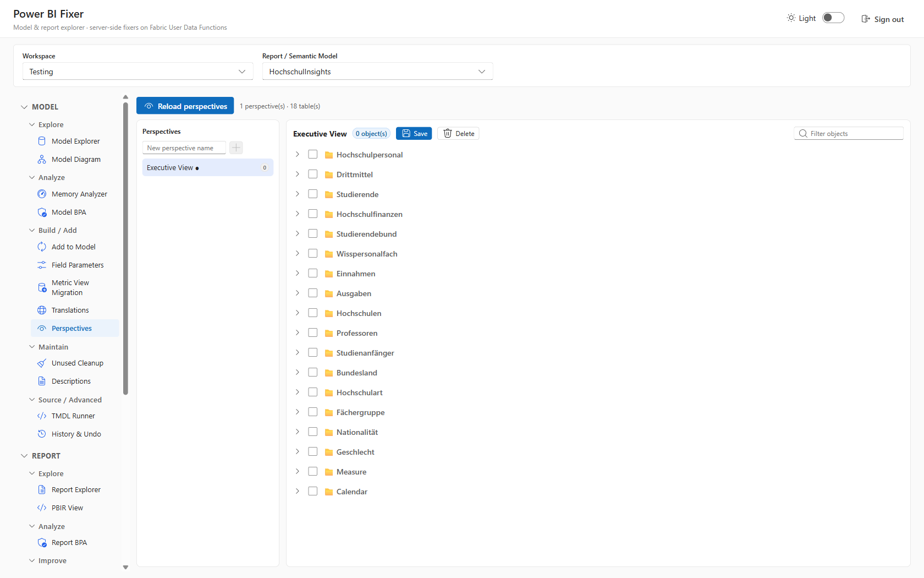Toggle the Light/Dark theme switch
This screenshot has width=924, height=578.
(x=833, y=18)
